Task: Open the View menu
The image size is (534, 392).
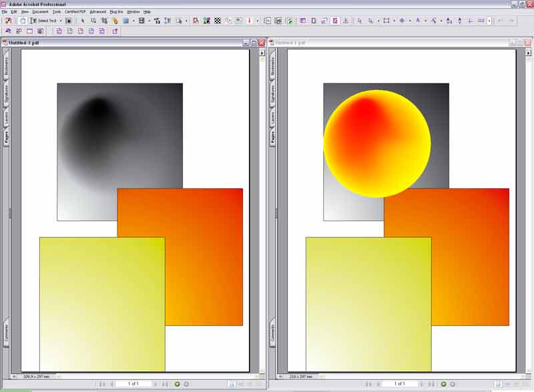Action: (25, 12)
